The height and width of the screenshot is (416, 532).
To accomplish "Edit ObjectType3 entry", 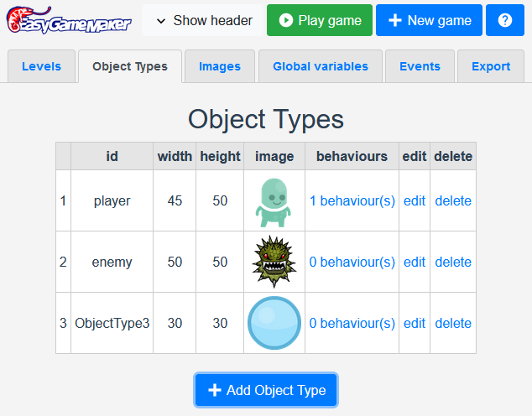I will [x=415, y=324].
